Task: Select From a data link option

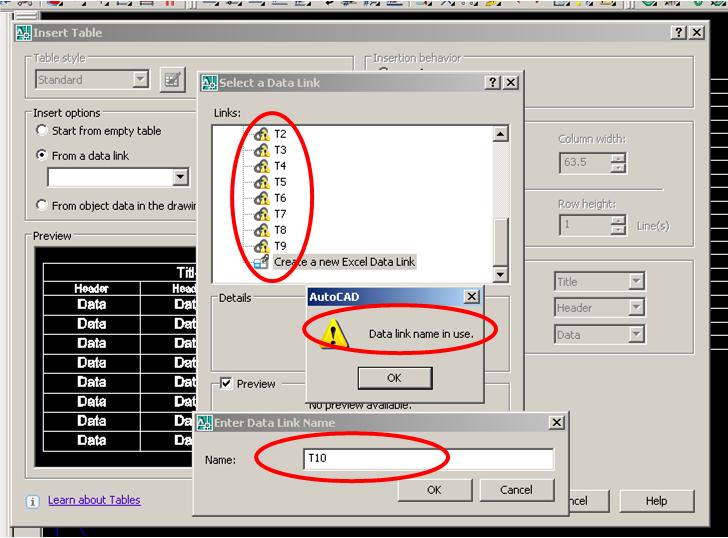Action: click(x=42, y=155)
